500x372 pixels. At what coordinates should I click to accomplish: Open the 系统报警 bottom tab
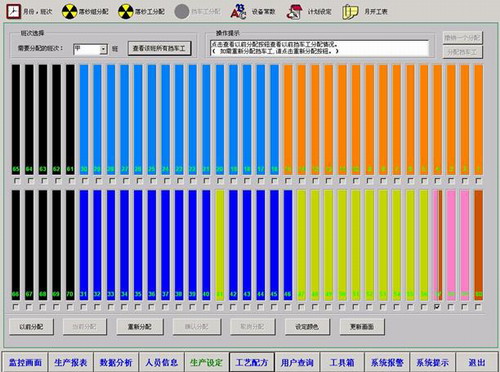point(387,362)
